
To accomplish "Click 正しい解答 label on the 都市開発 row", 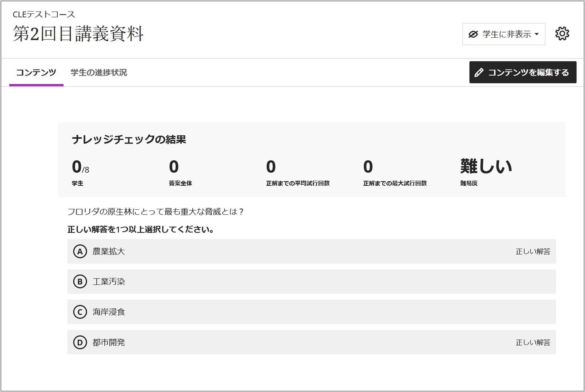I will click(533, 342).
